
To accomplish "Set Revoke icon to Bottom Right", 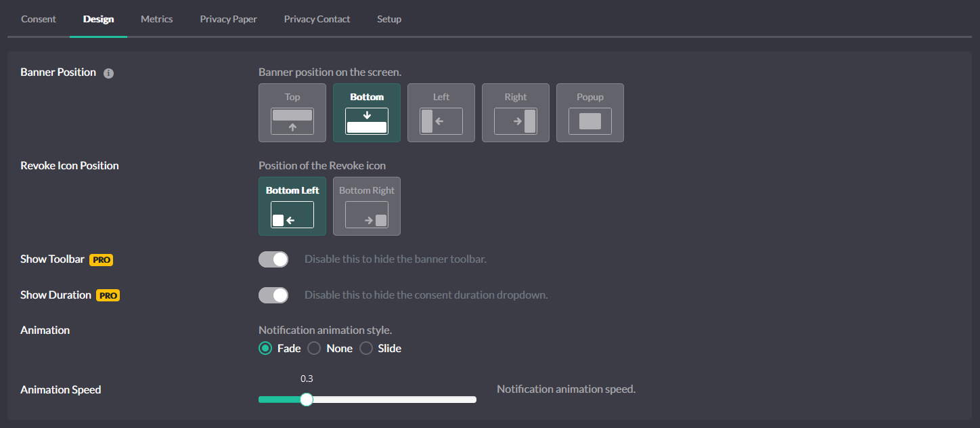I will click(366, 207).
